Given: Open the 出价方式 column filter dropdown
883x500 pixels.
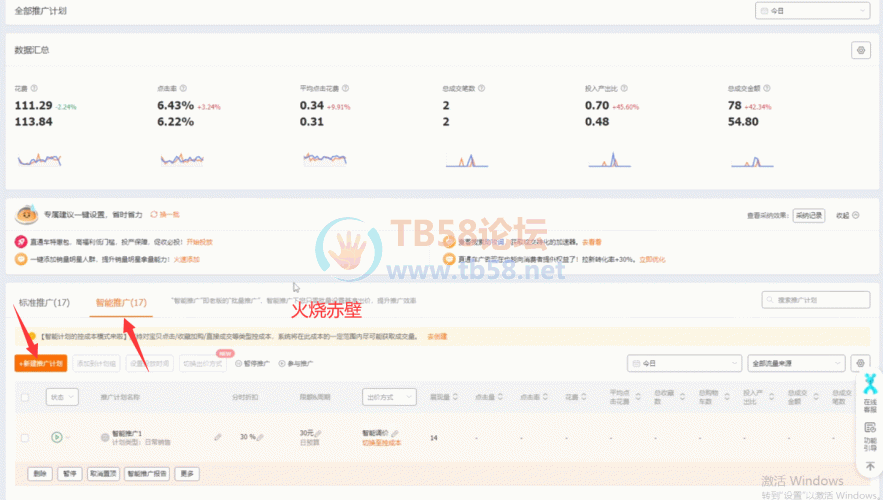Looking at the screenshot, I should pyautogui.click(x=388, y=397).
